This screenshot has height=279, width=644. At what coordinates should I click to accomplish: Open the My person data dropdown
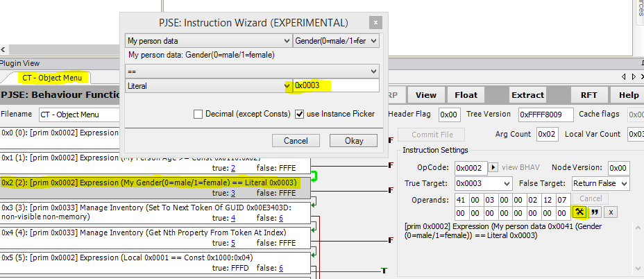(208, 41)
